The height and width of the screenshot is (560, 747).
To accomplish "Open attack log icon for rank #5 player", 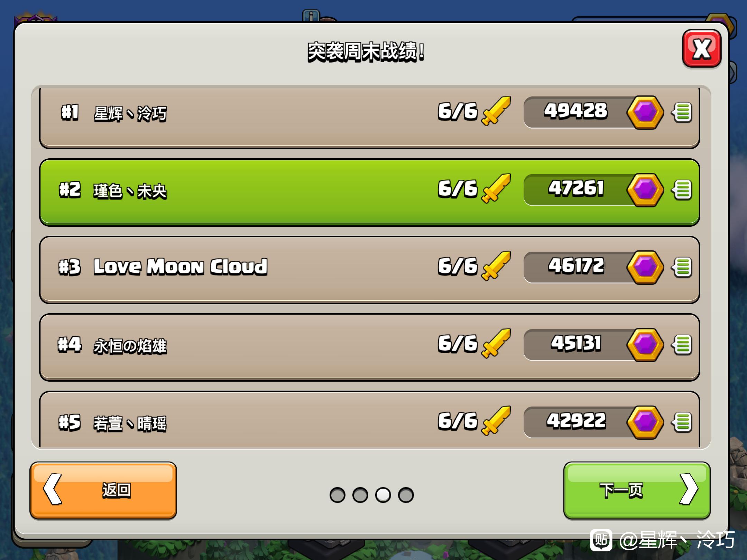I will point(682,422).
